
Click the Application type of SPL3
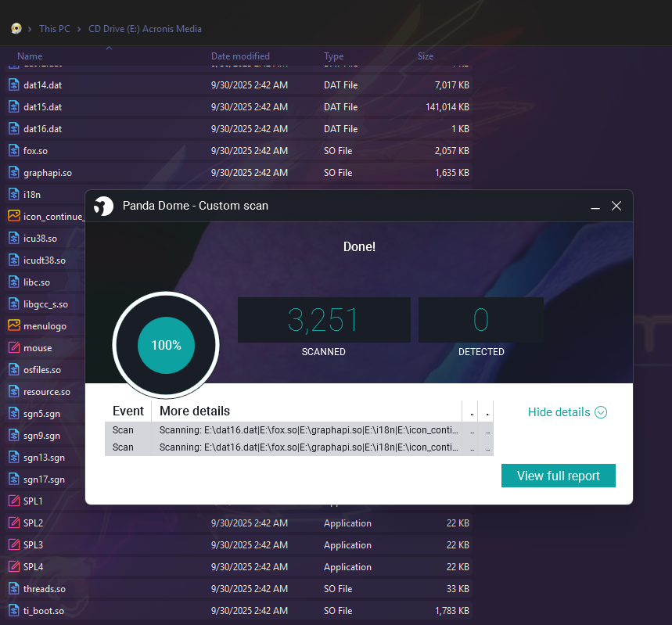(x=347, y=545)
